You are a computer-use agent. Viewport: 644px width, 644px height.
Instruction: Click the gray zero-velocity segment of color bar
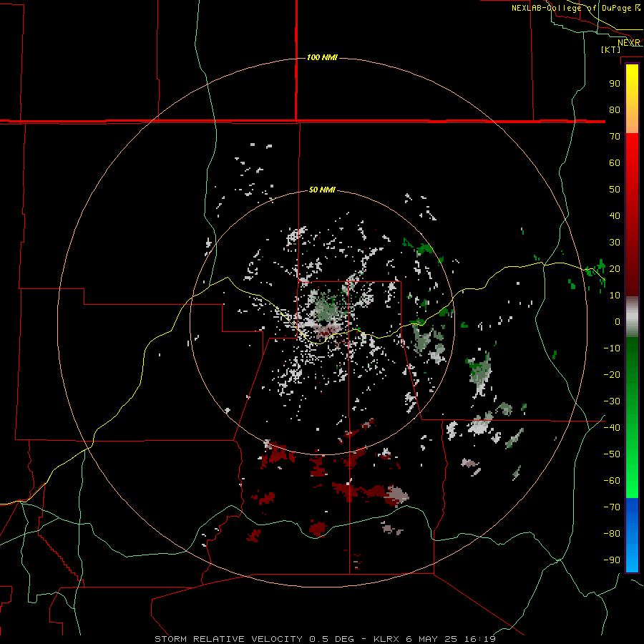pyautogui.click(x=632, y=317)
